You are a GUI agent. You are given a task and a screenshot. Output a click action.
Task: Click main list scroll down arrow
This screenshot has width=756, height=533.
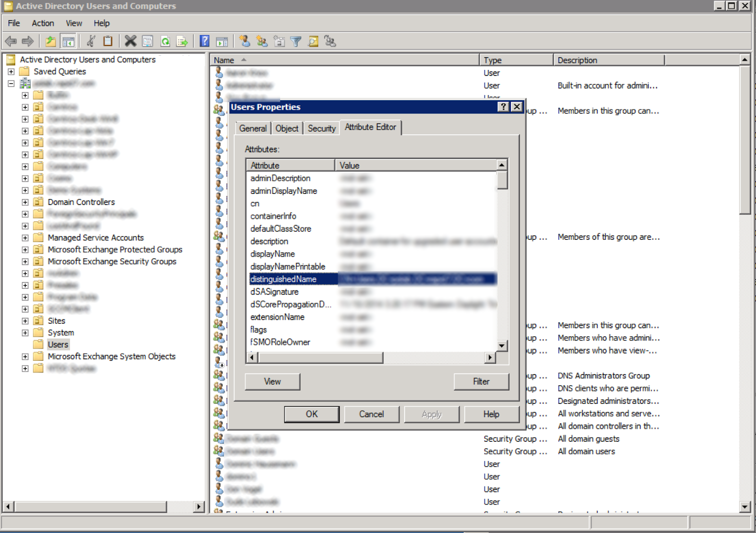tap(745, 507)
